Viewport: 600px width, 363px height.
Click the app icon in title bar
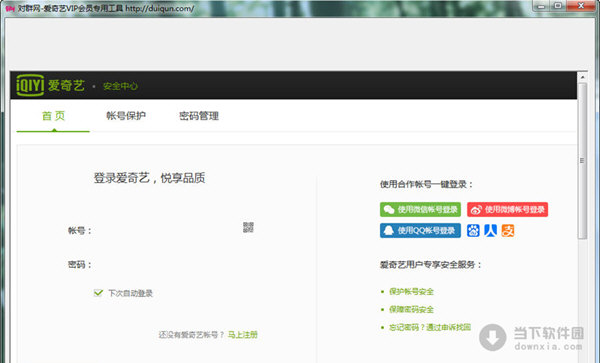(x=10, y=8)
